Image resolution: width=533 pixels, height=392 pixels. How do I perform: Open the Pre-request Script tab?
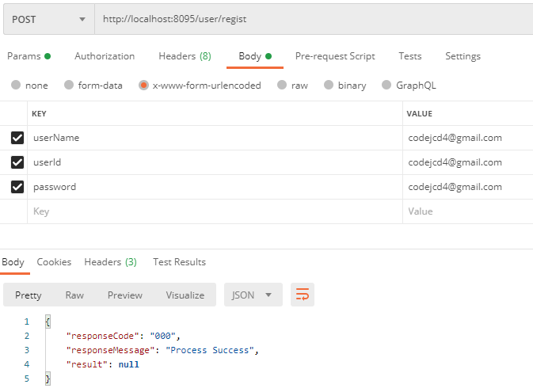point(335,56)
